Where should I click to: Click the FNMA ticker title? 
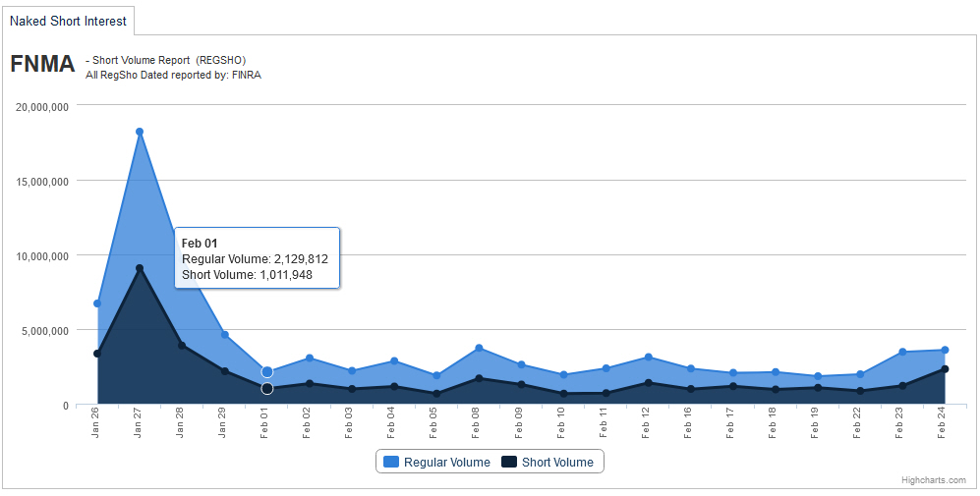[42, 65]
